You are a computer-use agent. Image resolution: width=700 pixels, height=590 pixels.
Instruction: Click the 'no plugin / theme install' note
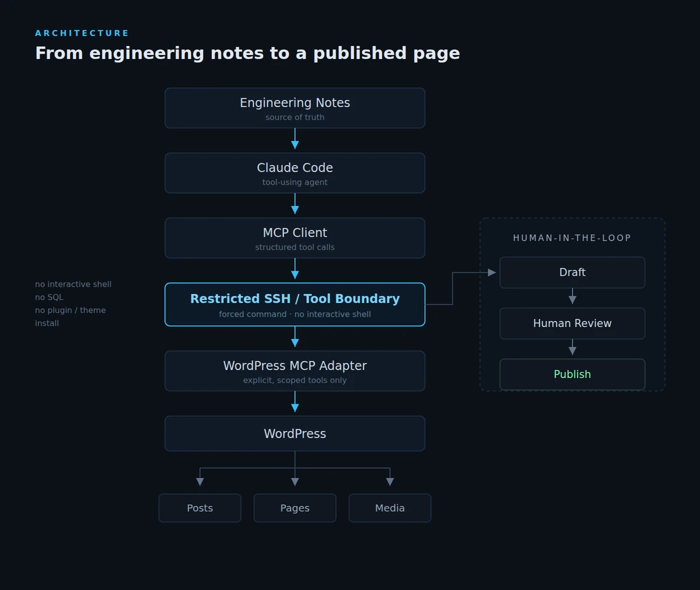point(70,316)
